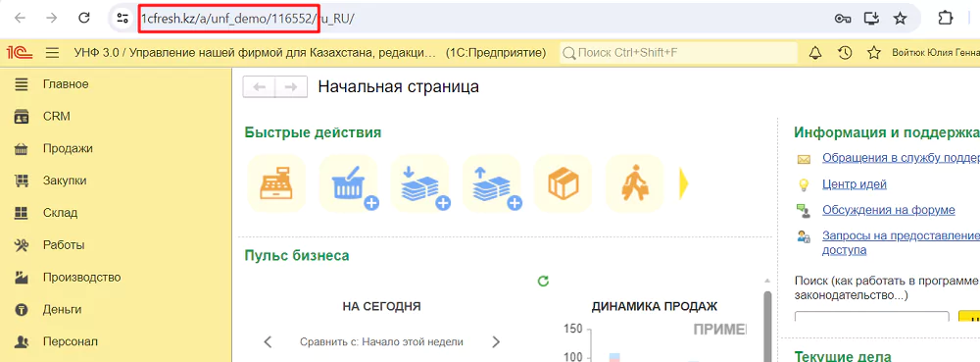Viewport: 980px width, 362px height.
Task: Click the browser Forward arrow
Action: 52,18
